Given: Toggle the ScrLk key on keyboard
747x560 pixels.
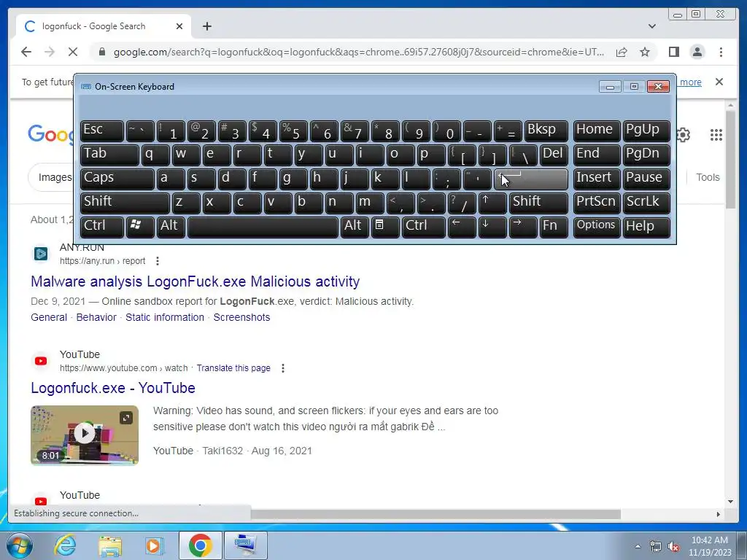Looking at the screenshot, I should point(646,203).
